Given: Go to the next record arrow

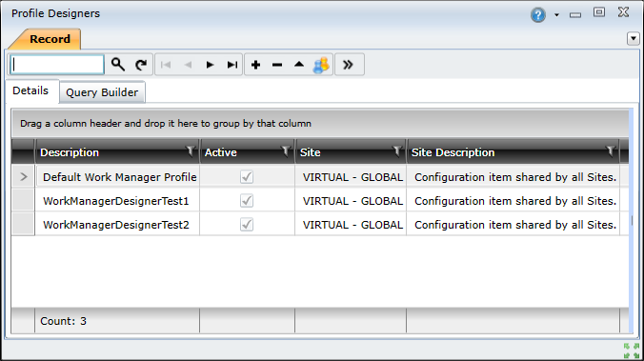Looking at the screenshot, I should [210, 65].
